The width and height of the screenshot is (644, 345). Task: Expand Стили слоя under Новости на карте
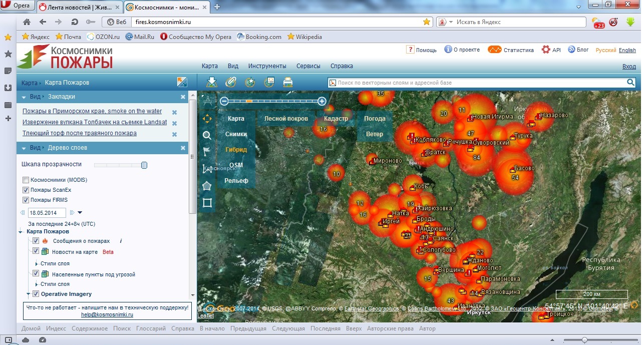(x=37, y=263)
